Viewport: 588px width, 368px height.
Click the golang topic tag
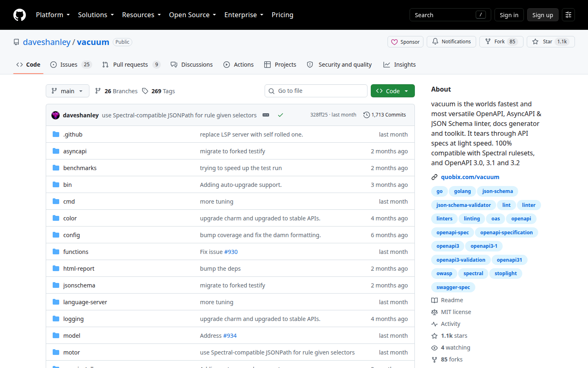click(462, 191)
